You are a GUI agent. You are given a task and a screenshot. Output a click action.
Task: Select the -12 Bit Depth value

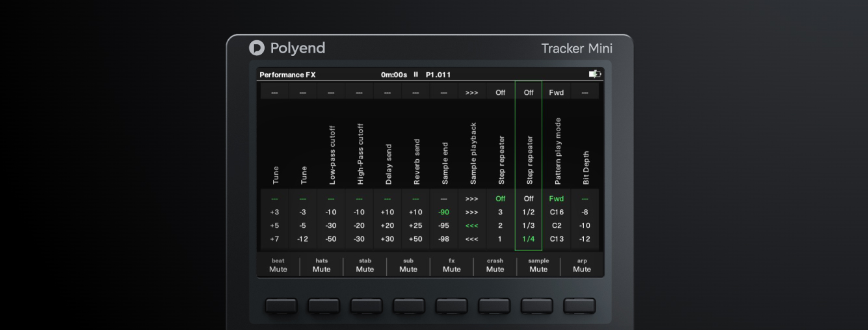[x=585, y=239]
